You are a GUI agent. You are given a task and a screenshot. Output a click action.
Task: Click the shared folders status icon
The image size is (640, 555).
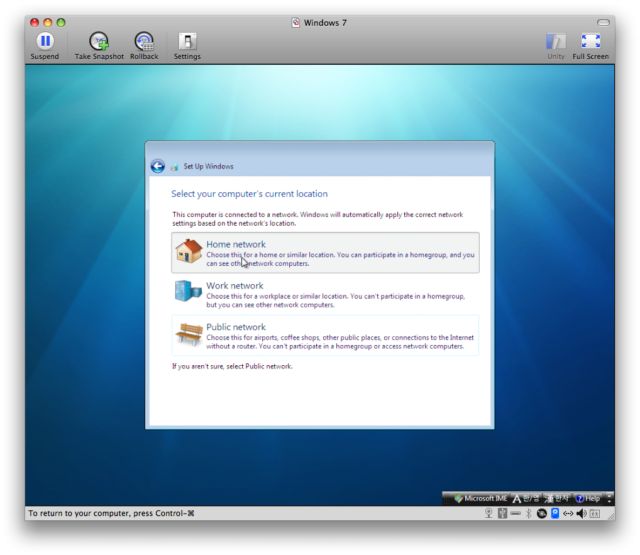pyautogui.click(x=595, y=514)
